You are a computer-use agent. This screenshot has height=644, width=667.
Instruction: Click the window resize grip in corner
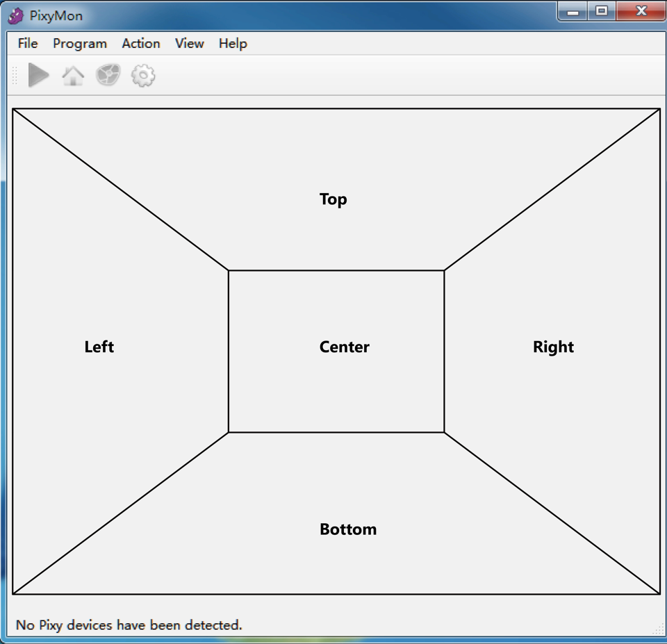(658, 629)
